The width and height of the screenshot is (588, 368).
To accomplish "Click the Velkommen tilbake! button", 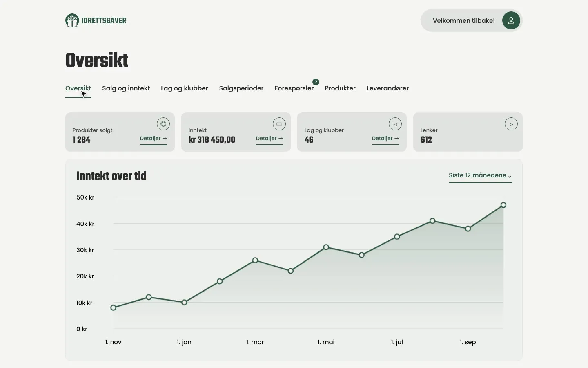I will pos(472,20).
